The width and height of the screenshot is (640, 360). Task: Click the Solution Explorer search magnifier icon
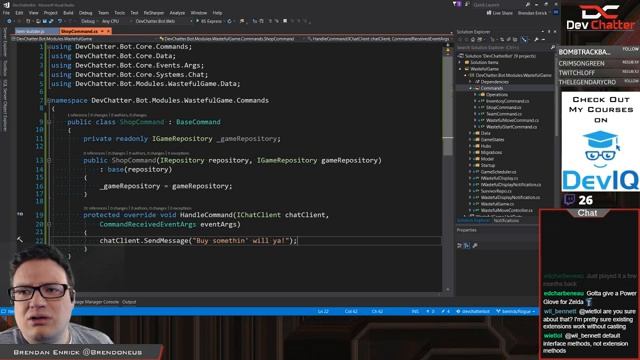[x=553, y=48]
